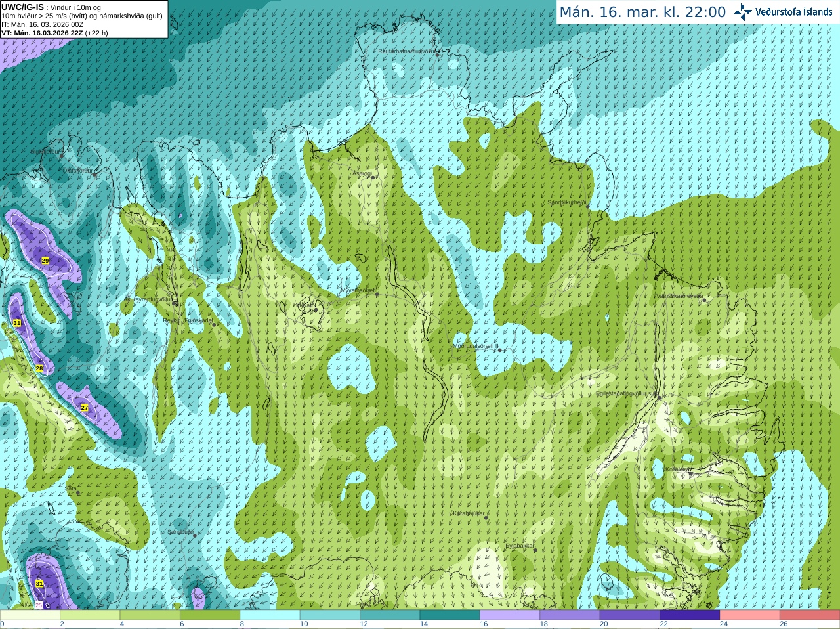
Task: Select the Sandbúðir station label
Action: tap(180, 532)
